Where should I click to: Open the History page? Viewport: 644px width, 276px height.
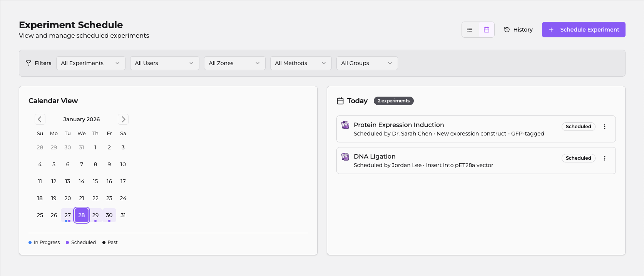click(518, 30)
